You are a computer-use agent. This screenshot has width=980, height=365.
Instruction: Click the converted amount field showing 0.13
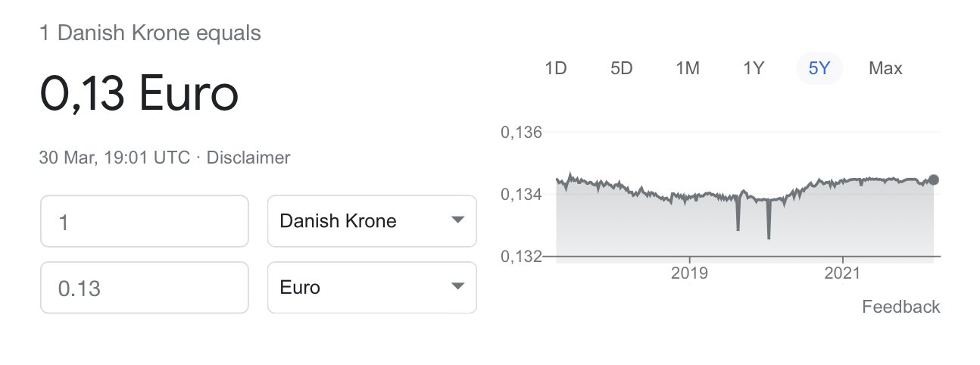click(145, 288)
